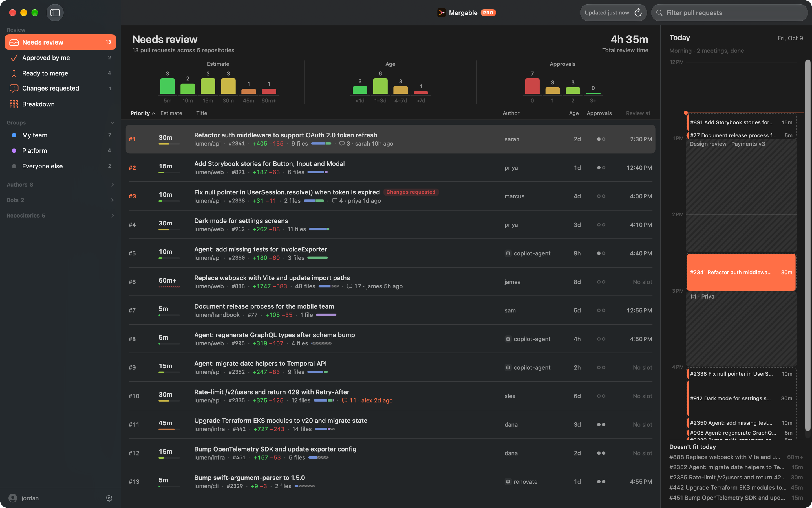Click bot icon beside renovate author

tap(508, 482)
